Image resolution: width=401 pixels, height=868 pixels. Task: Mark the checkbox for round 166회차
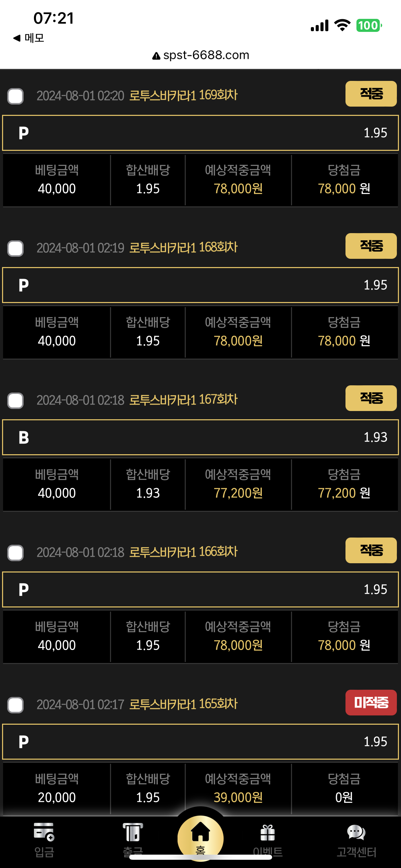click(x=16, y=553)
